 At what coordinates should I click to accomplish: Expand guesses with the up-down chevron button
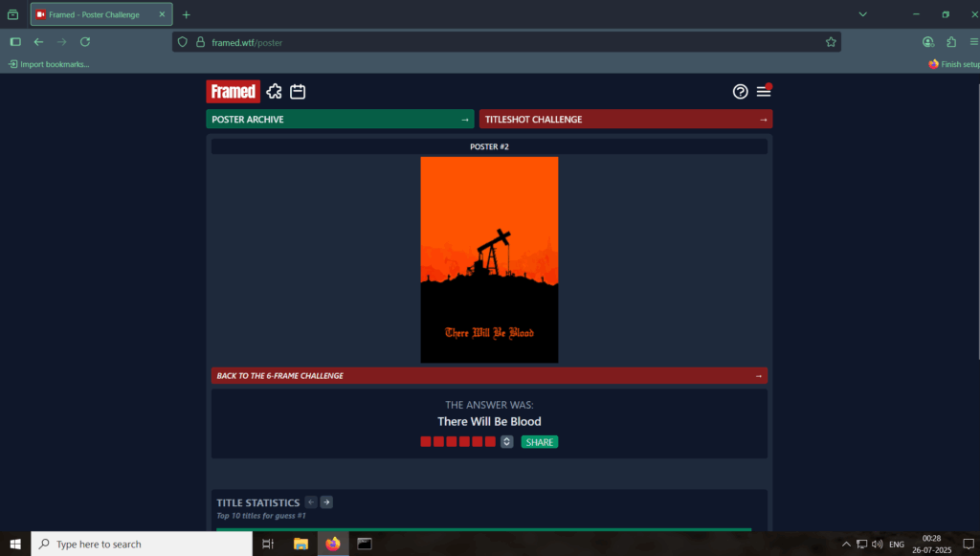pyautogui.click(x=507, y=442)
